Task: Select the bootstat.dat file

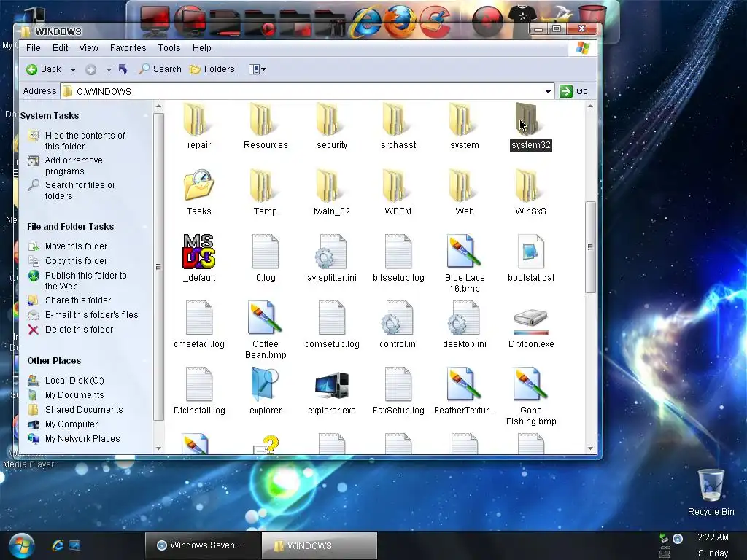Action: (531, 259)
